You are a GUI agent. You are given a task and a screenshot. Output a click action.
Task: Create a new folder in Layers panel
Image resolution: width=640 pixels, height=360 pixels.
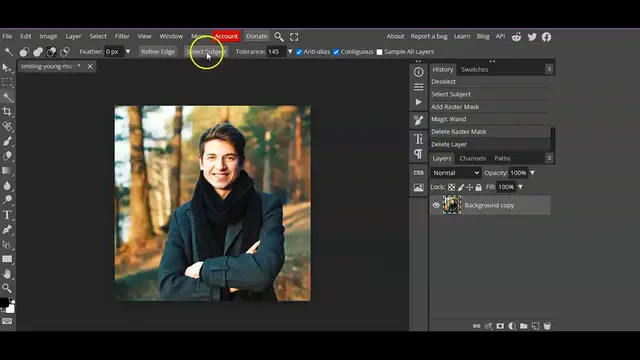[x=524, y=326]
